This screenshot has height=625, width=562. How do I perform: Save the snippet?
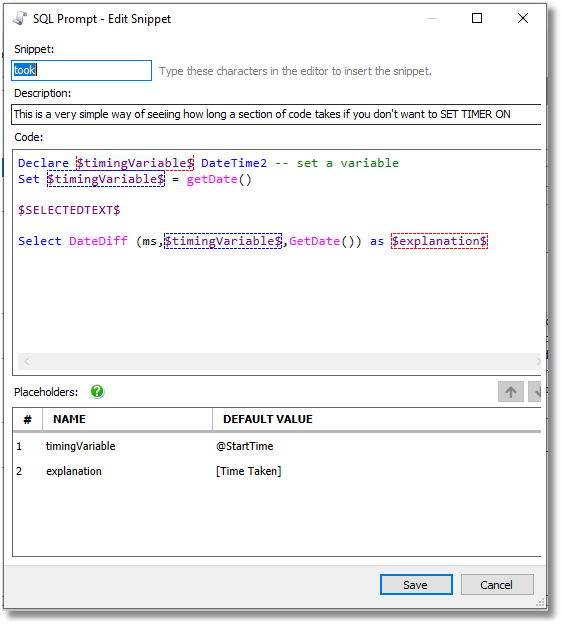[416, 584]
